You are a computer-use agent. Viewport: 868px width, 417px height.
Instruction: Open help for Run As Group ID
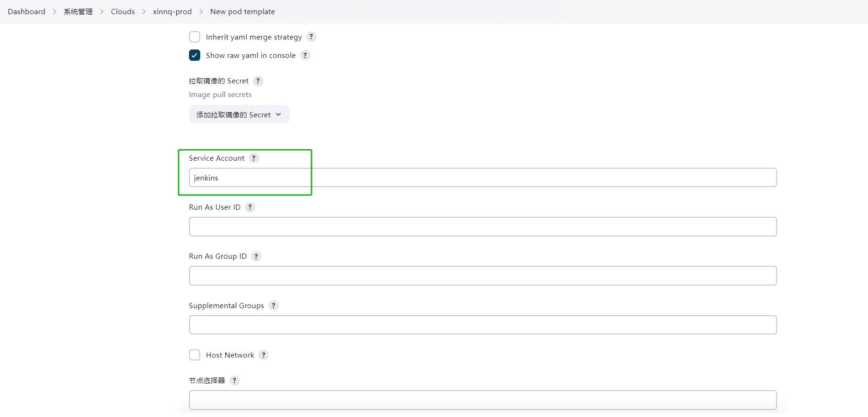(x=256, y=256)
